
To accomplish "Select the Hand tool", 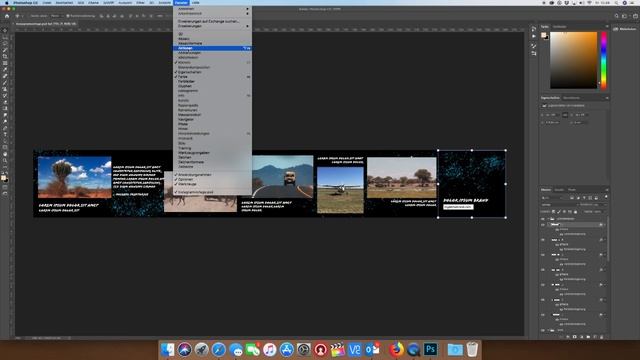I will [x=5, y=154].
